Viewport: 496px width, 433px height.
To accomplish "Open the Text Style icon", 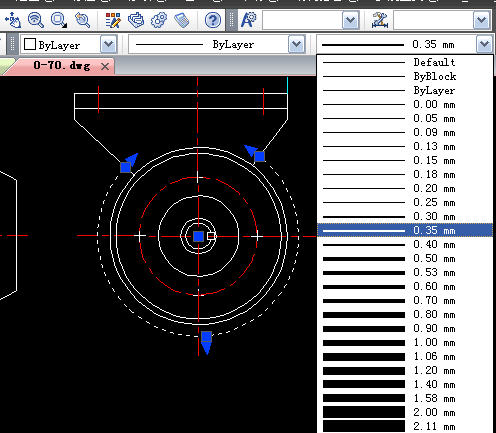I will tap(249, 20).
